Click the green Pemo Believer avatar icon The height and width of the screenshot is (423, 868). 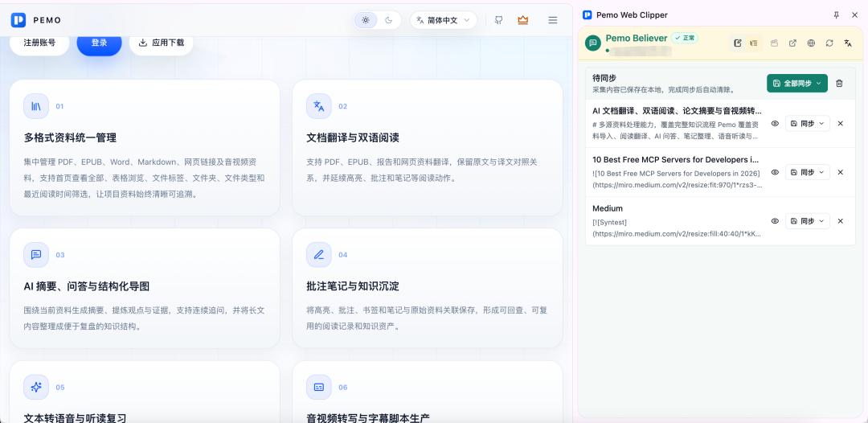click(593, 43)
